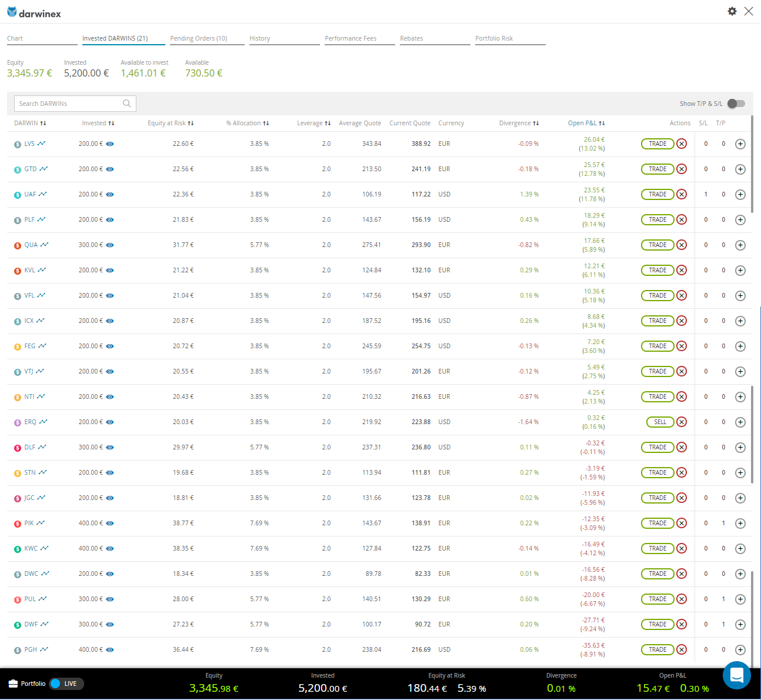The width and height of the screenshot is (761, 700).
Task: Open the Performance Fees tab
Action: pos(360,39)
